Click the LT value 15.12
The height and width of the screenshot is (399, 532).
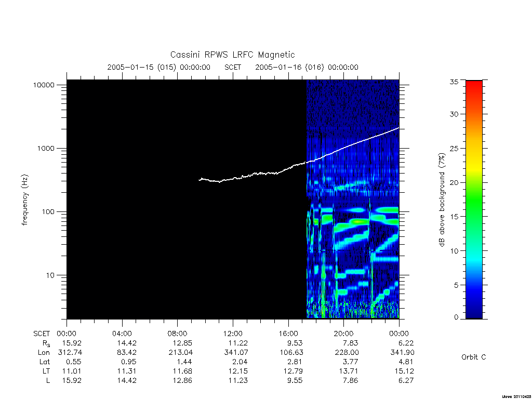pos(404,371)
